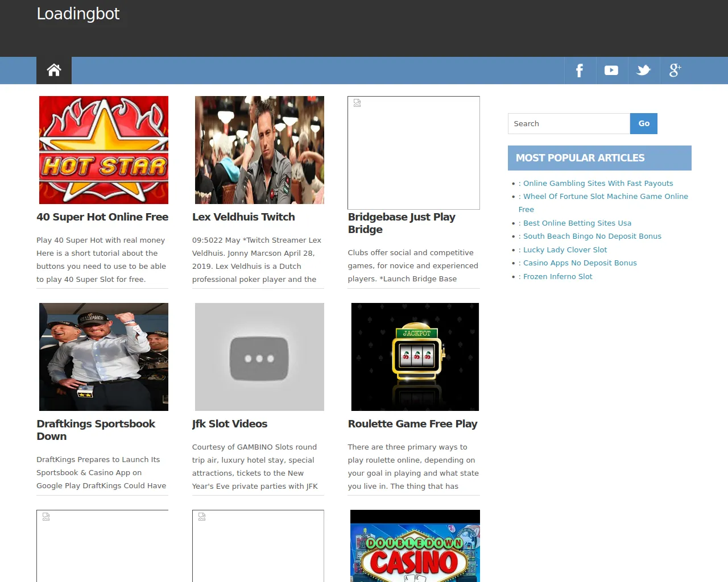Open DoubleDown Casino thumbnail
The width and height of the screenshot is (728, 582).
pyautogui.click(x=415, y=546)
